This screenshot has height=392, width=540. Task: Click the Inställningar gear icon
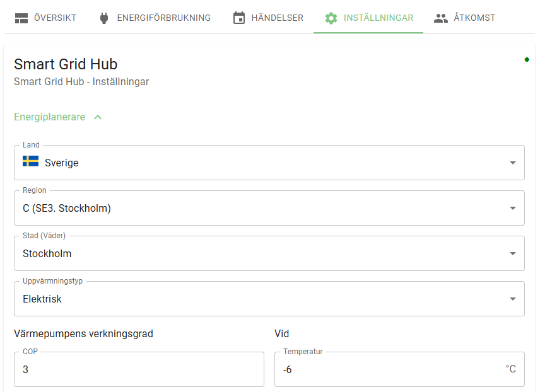tap(331, 18)
